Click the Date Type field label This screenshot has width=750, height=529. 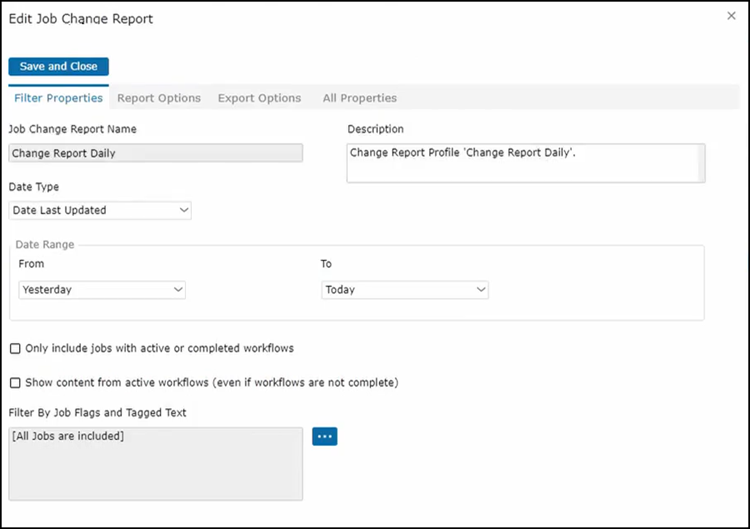coord(34,187)
